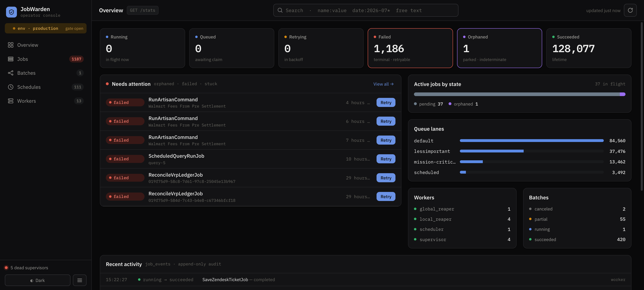
Task: Click the 15:22:27 activity timestamp
Action: (116, 280)
